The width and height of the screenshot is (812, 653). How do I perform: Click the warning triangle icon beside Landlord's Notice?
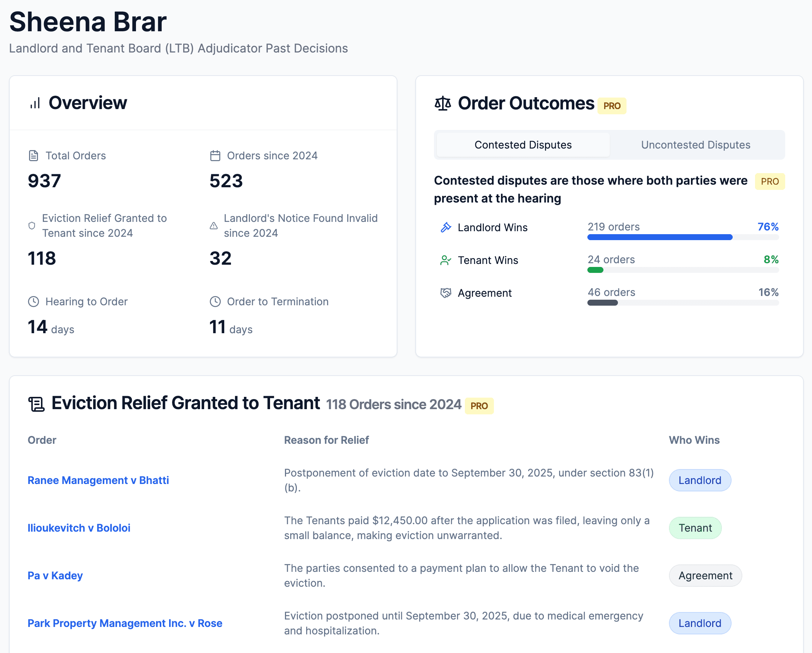[x=213, y=226]
